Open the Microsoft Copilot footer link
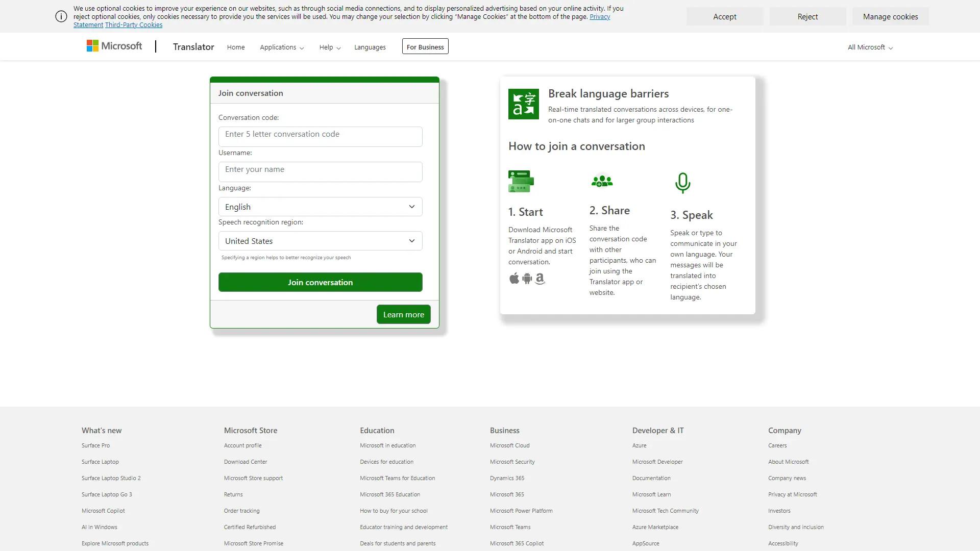The width and height of the screenshot is (980, 551). click(103, 511)
